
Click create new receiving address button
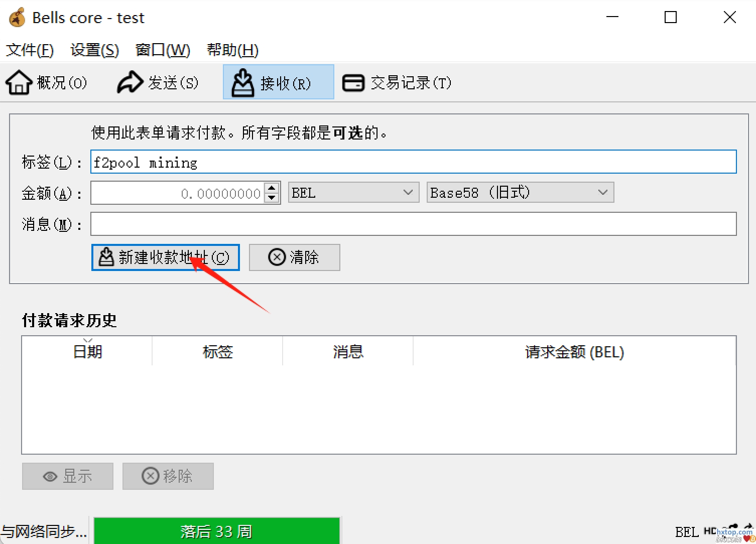point(166,257)
